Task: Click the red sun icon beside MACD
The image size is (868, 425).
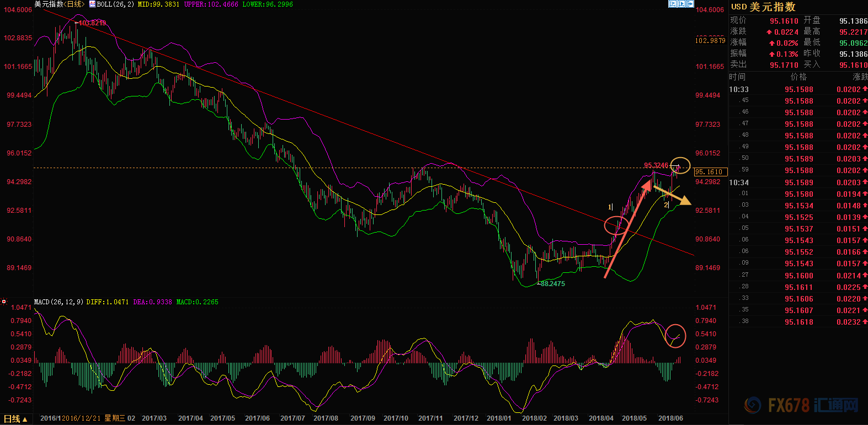Action: (x=4, y=302)
